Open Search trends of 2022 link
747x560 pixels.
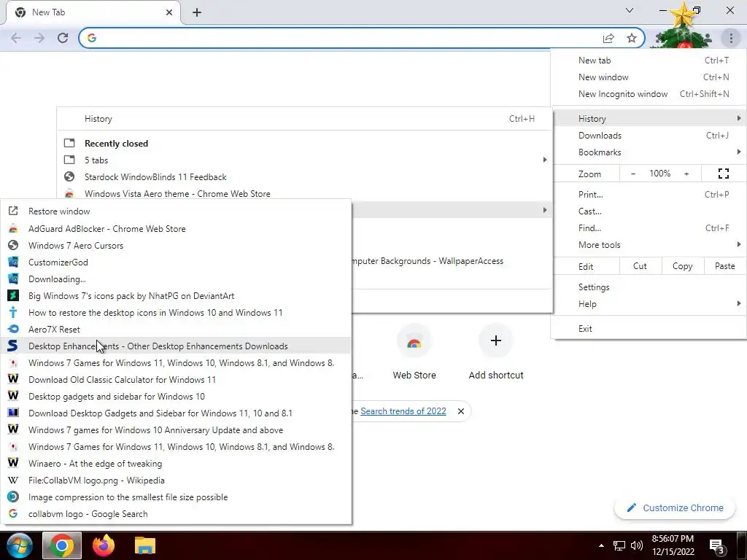coord(403,411)
